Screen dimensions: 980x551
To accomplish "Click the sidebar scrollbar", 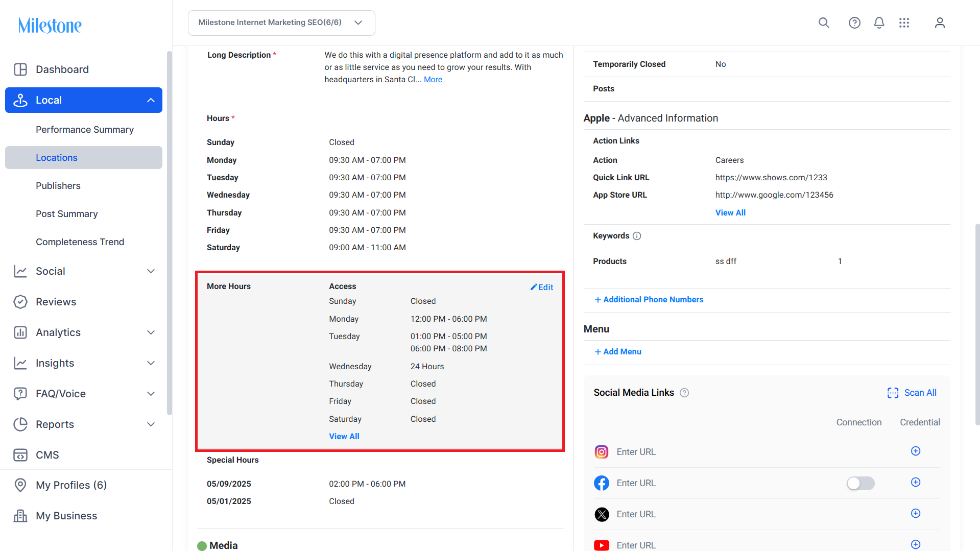I will 170,233.
